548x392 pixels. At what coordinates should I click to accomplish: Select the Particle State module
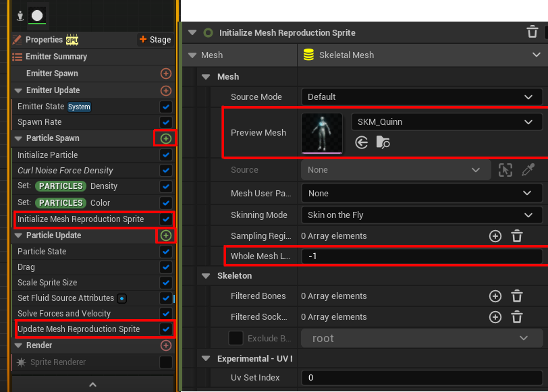click(x=93, y=252)
